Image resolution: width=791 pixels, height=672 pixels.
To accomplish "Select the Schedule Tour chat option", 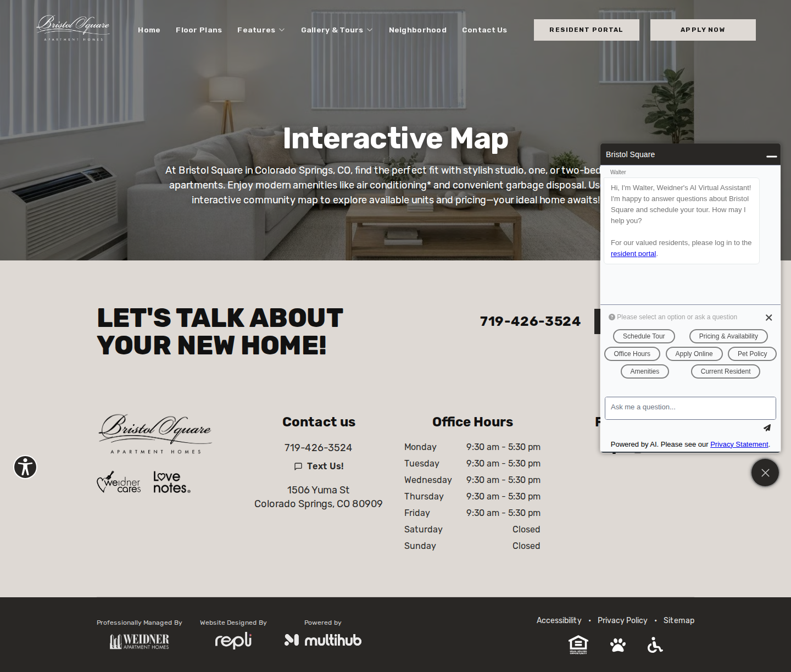I will point(644,336).
